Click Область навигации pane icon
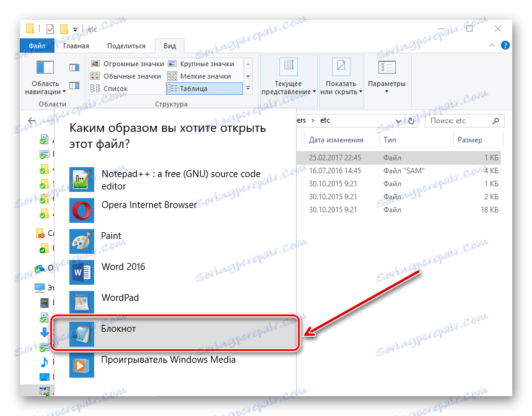 pos(45,67)
